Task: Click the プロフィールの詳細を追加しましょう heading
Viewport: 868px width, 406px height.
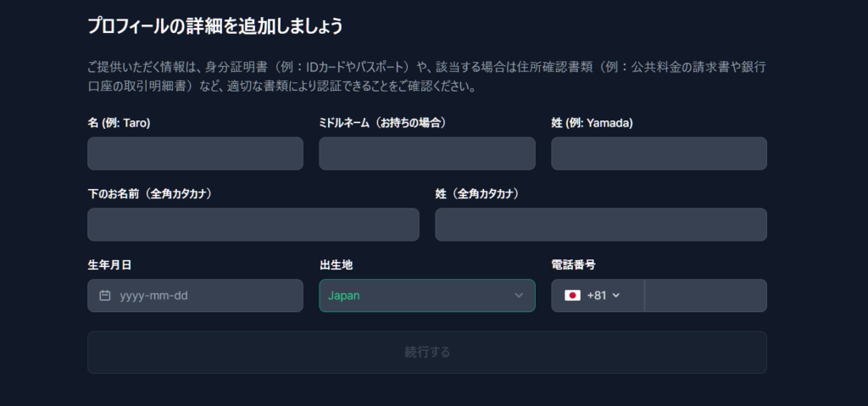Action: (215, 26)
